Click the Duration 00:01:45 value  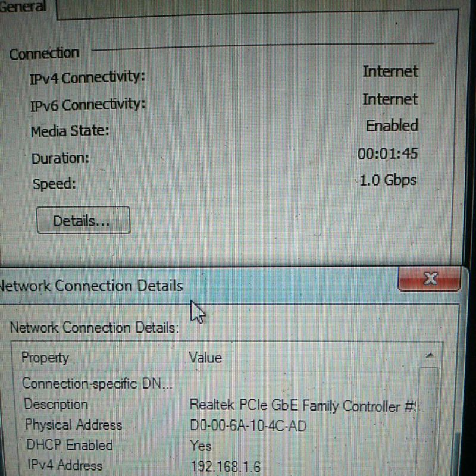388,154
